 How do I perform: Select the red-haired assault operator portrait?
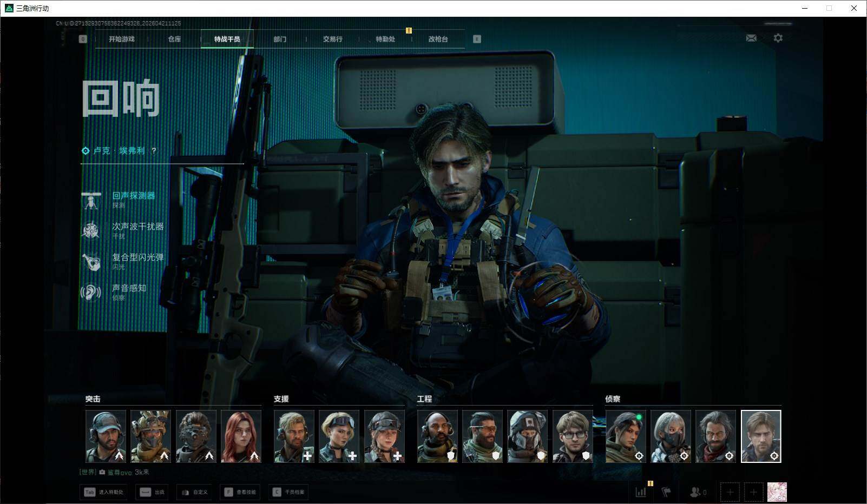241,436
